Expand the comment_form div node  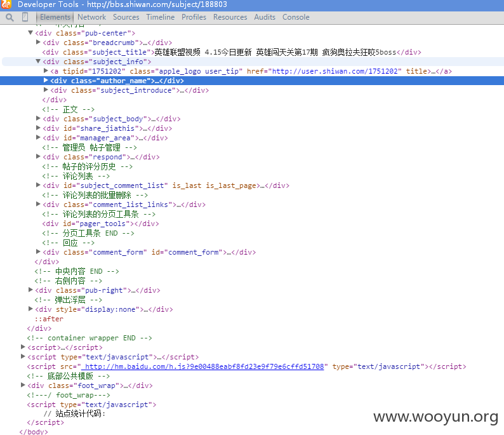click(x=38, y=251)
